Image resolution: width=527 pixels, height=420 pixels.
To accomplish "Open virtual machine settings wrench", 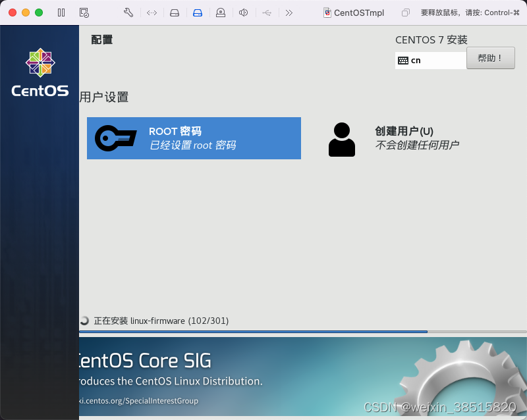I will 128,13.
